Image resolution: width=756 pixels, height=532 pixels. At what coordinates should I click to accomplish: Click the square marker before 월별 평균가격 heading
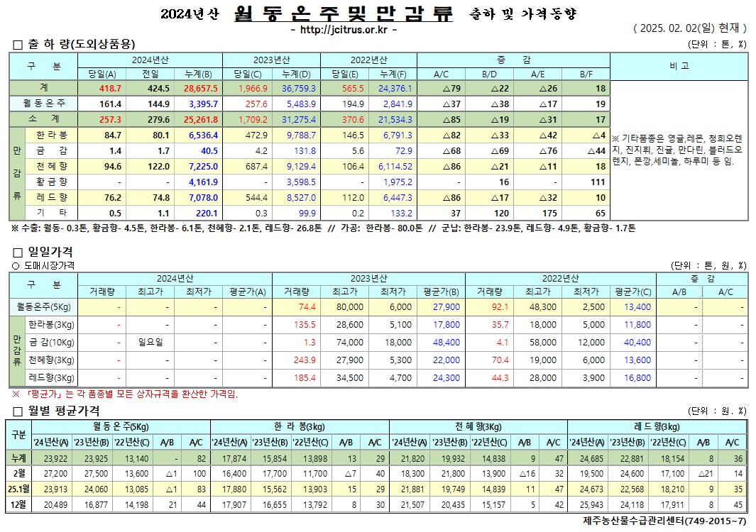(x=18, y=411)
